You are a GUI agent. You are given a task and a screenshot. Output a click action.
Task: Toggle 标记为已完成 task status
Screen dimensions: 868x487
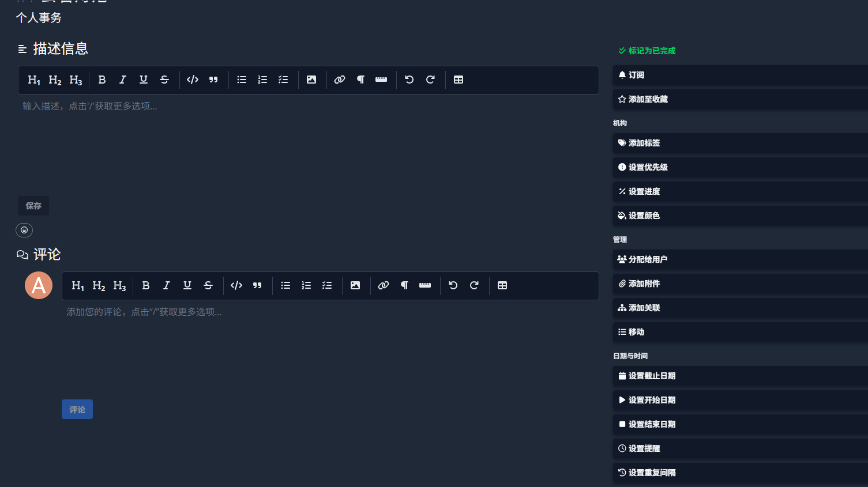pos(647,51)
